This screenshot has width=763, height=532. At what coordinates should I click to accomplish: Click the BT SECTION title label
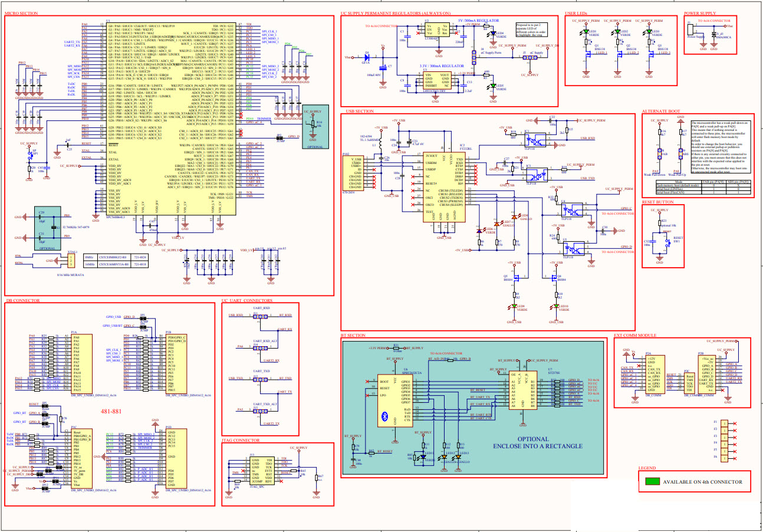click(x=353, y=335)
